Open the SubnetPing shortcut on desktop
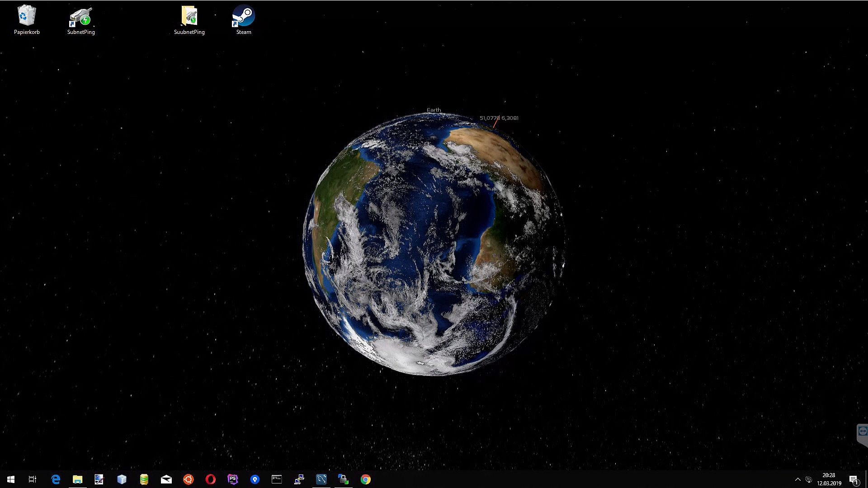 coord(81,17)
